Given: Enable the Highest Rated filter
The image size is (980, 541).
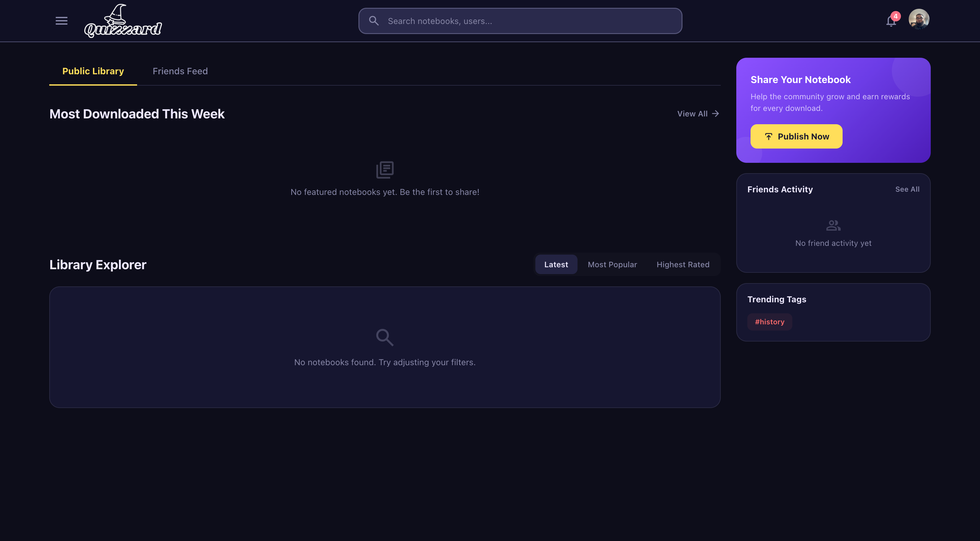Looking at the screenshot, I should tap(683, 264).
